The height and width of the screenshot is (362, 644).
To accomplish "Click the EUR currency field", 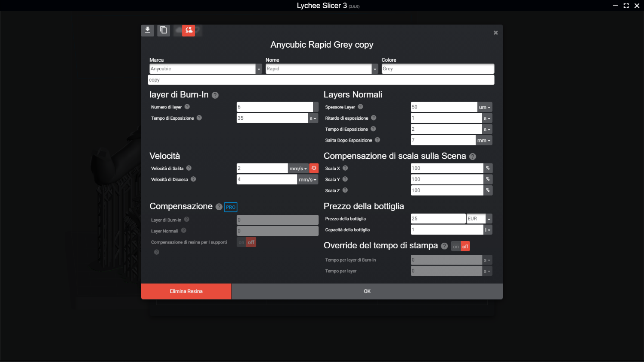I will [x=476, y=219].
